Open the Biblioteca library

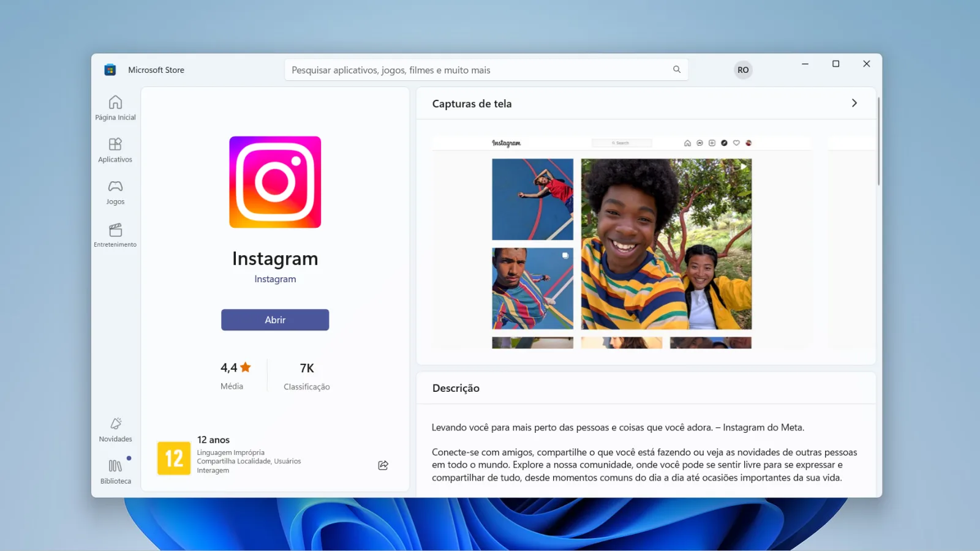pyautogui.click(x=115, y=472)
